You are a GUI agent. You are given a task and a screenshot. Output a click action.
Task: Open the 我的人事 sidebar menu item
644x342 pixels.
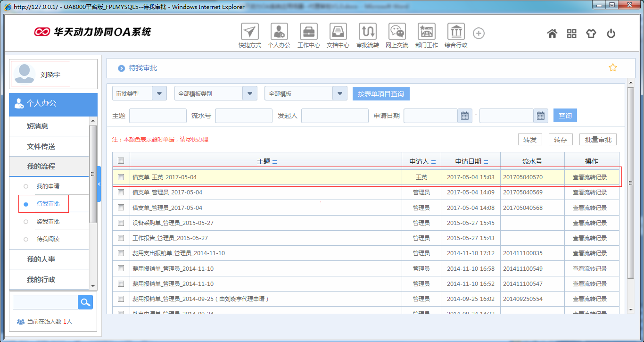click(41, 259)
